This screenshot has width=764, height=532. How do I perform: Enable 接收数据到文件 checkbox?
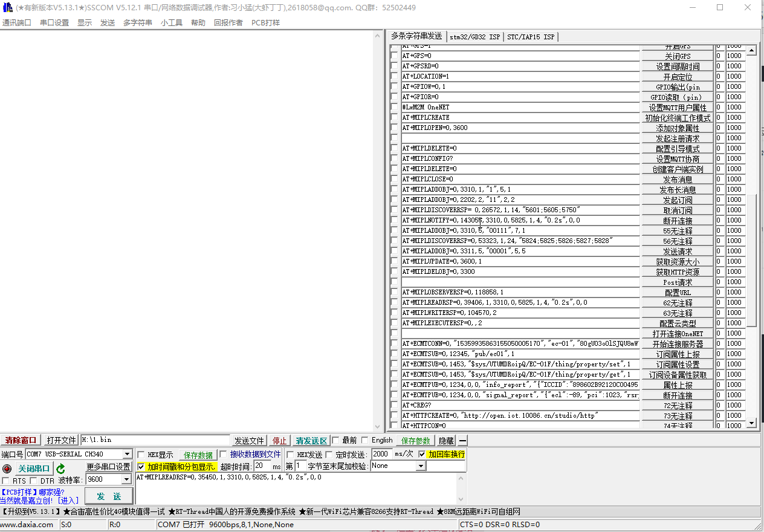224,454
